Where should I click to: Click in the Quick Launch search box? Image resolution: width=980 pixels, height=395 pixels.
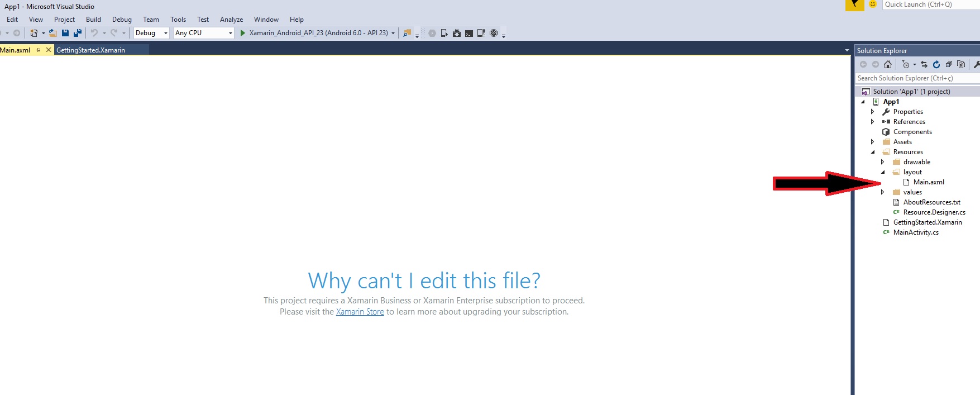pos(931,4)
